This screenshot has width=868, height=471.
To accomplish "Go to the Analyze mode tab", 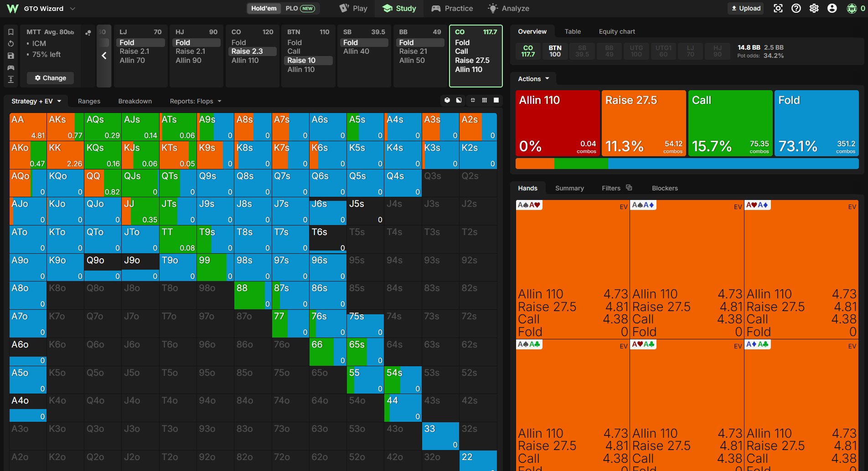I will (x=508, y=8).
